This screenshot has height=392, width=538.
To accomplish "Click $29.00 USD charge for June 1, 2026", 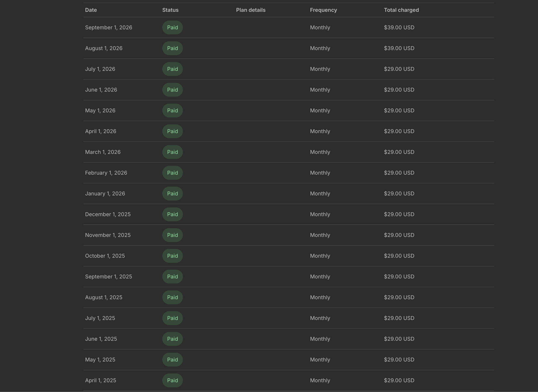I will tap(399, 90).
